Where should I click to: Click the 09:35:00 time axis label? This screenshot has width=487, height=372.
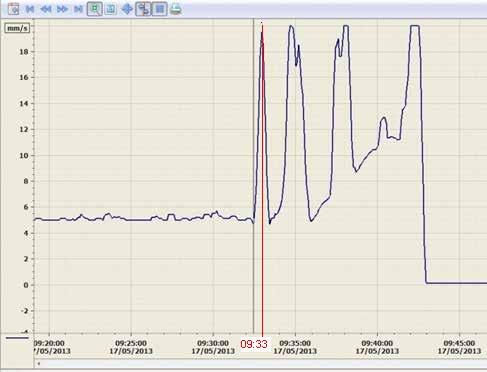point(295,343)
